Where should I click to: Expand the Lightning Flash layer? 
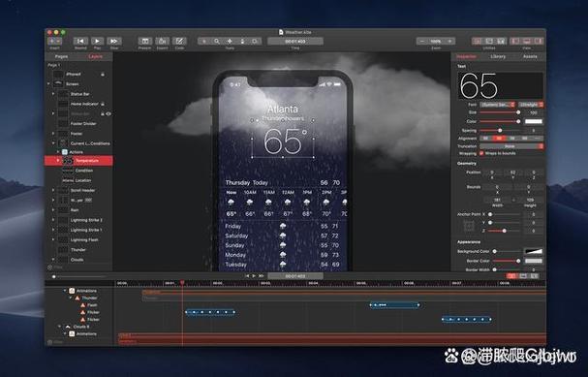53,239
